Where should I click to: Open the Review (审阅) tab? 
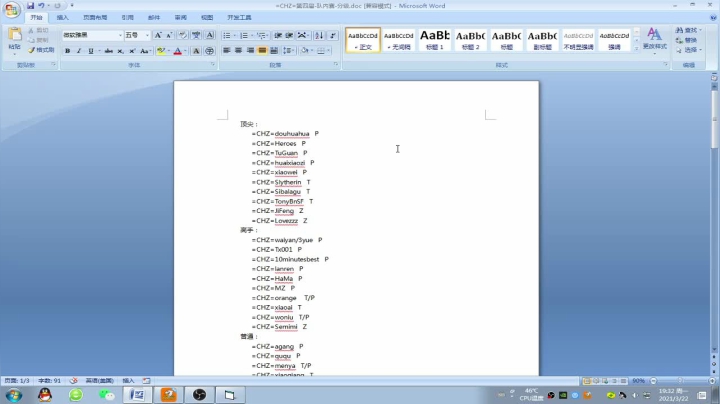(x=180, y=17)
